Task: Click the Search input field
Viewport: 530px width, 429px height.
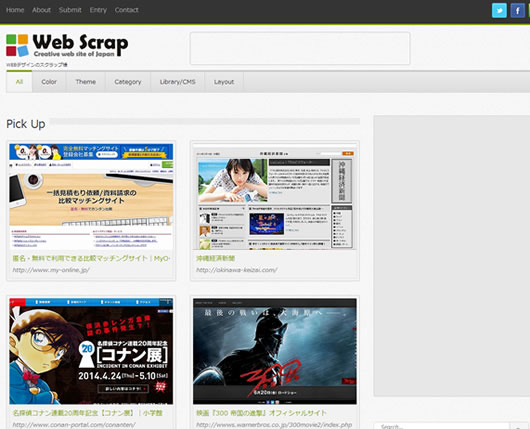Action: (441, 426)
